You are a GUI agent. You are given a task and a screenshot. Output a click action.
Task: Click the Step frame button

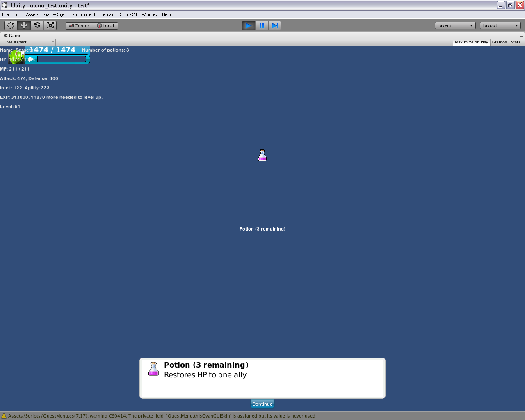click(x=275, y=25)
